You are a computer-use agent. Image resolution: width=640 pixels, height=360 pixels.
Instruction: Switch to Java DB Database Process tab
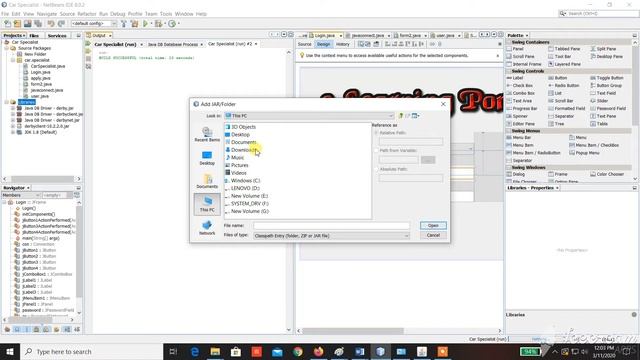tap(173, 44)
